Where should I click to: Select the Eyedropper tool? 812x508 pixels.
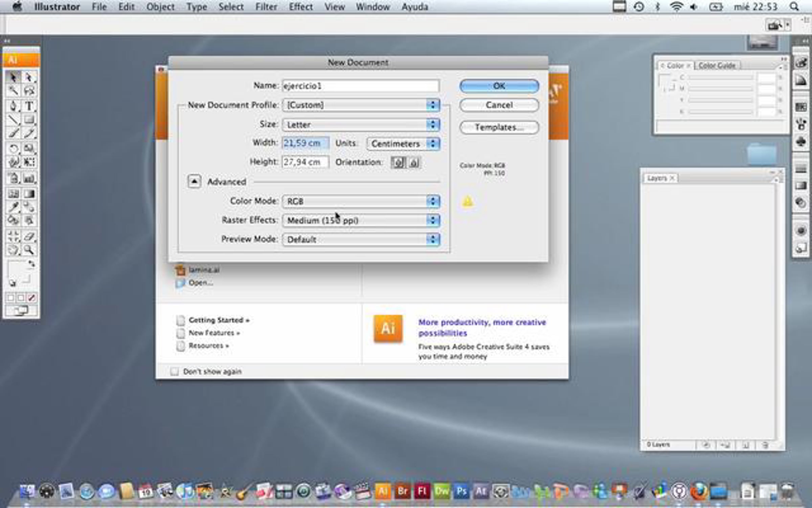pyautogui.click(x=13, y=207)
